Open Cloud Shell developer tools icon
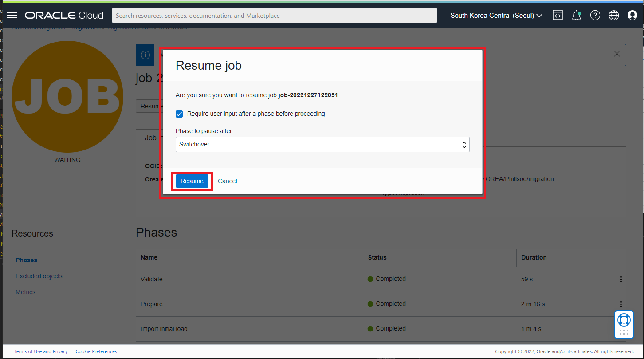 coord(558,16)
